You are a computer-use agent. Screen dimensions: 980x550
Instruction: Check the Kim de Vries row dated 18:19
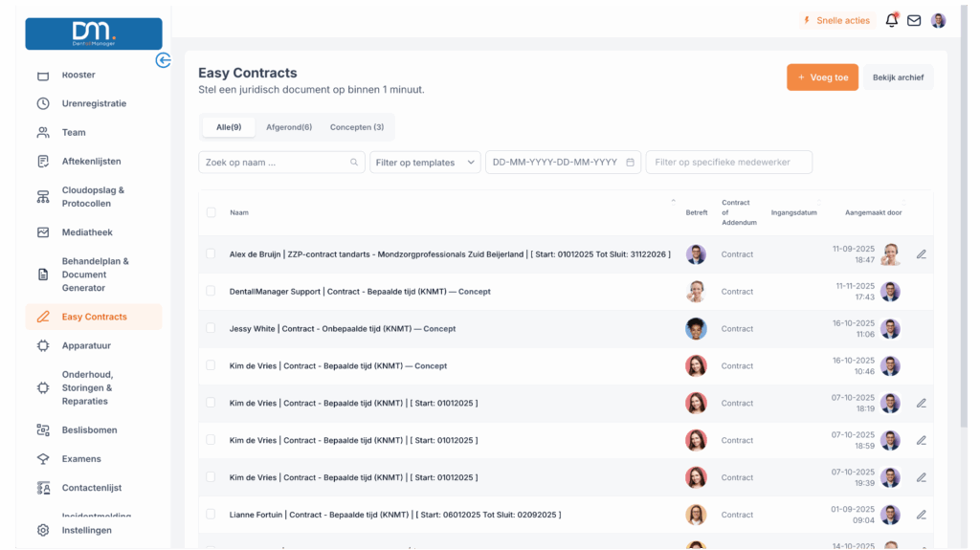[x=211, y=403]
